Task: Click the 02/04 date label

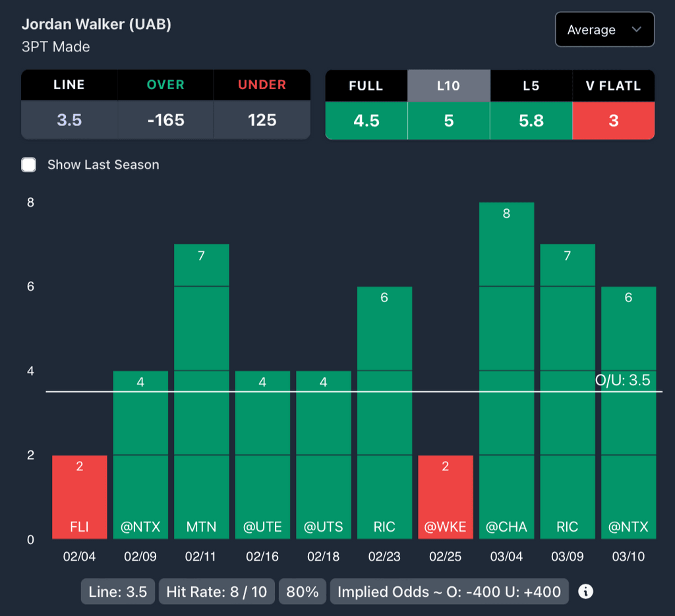Action: [80, 557]
